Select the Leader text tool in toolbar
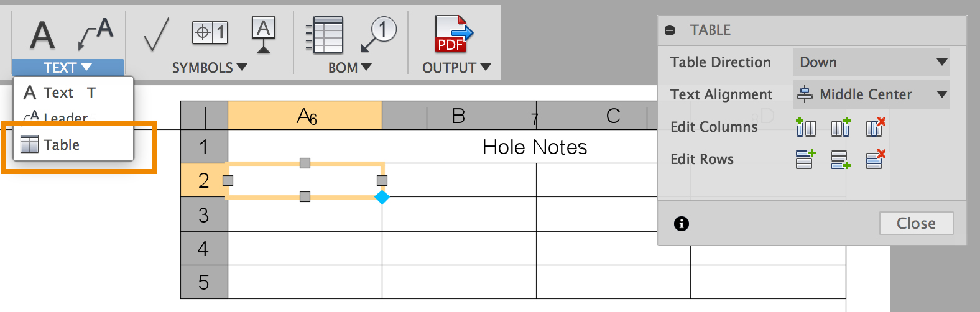This screenshot has width=980, height=312. coord(96,34)
